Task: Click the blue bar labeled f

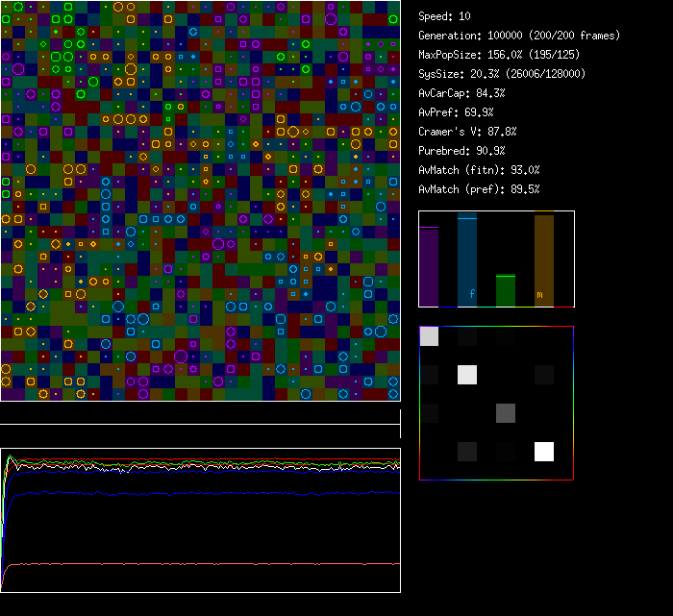Action: [x=467, y=261]
